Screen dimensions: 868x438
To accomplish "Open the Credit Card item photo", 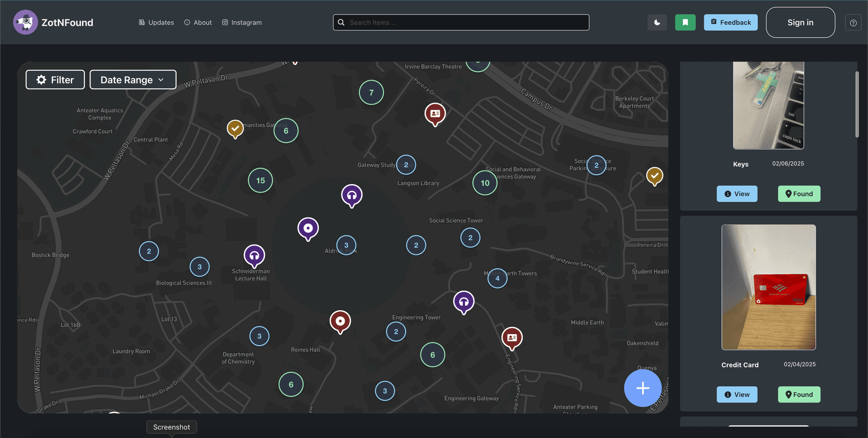I will [x=768, y=287].
